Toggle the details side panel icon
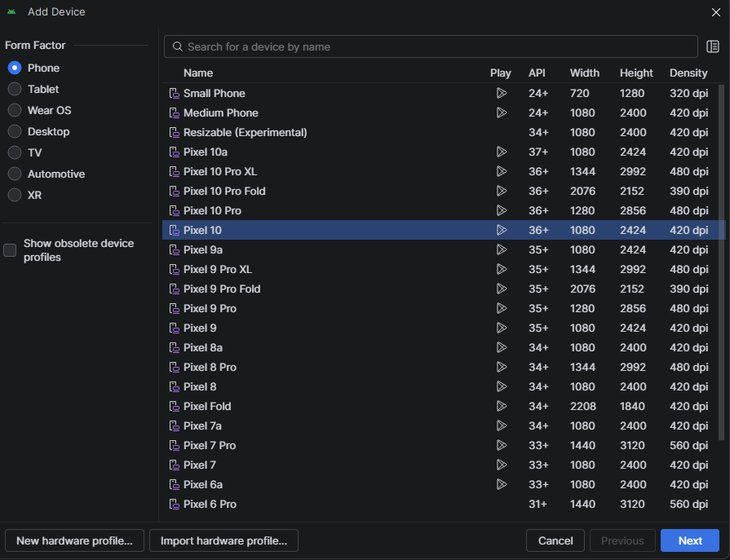This screenshot has width=730, height=560. point(712,46)
